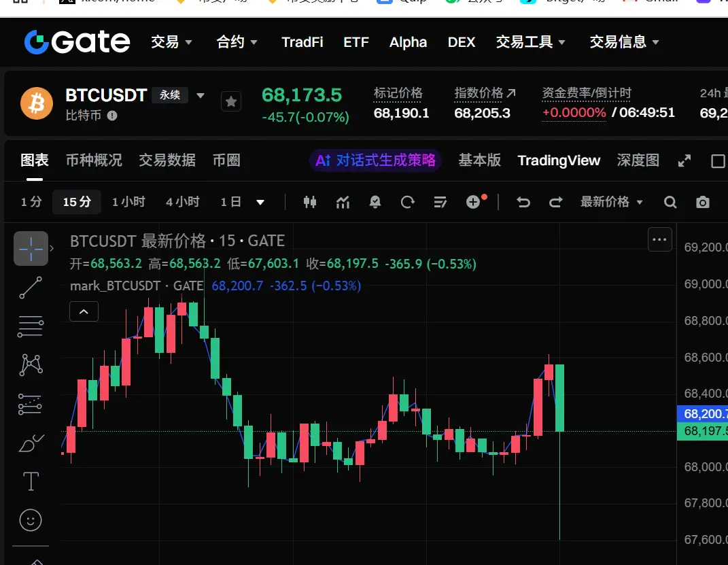Select the trend line drawing tool
728x565 pixels.
[31, 288]
